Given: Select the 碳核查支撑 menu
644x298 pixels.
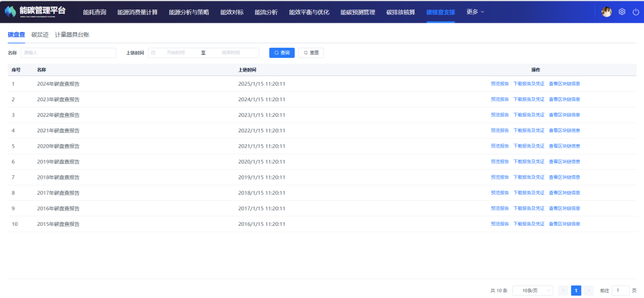Looking at the screenshot, I should (441, 13).
